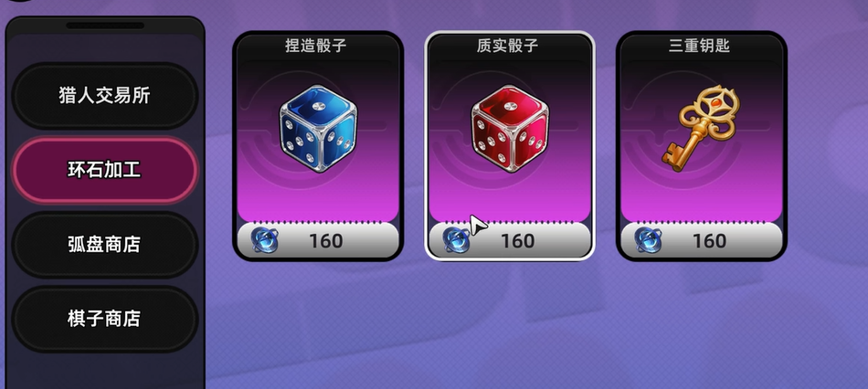Click the blue dice icon
This screenshot has height=389, width=868.
tap(318, 129)
